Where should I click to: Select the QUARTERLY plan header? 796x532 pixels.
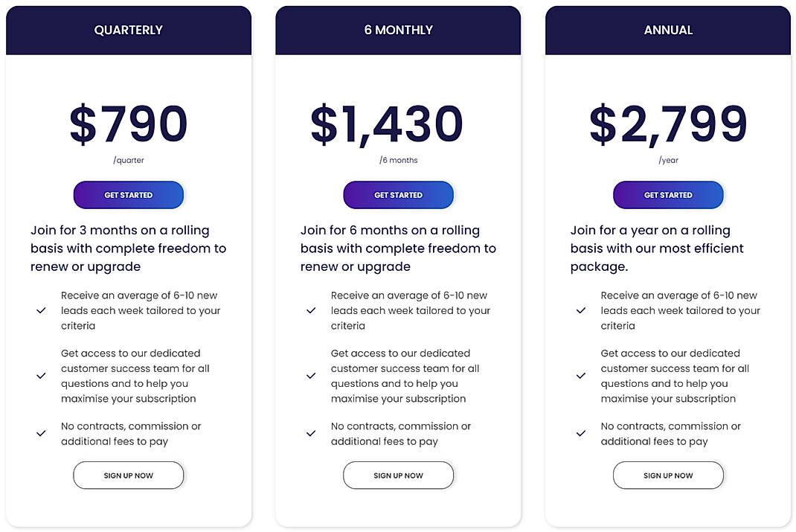click(128, 30)
